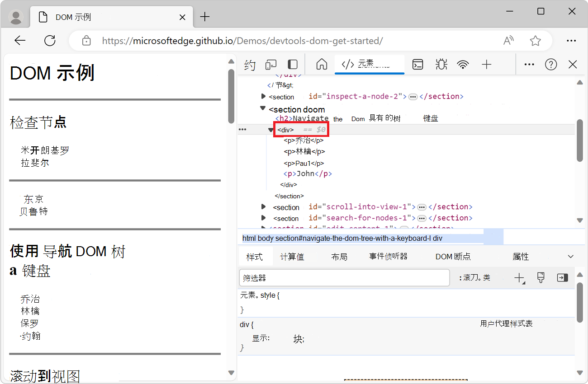Add new style rule plus icon
This screenshot has height=384, width=588.
tap(520, 278)
